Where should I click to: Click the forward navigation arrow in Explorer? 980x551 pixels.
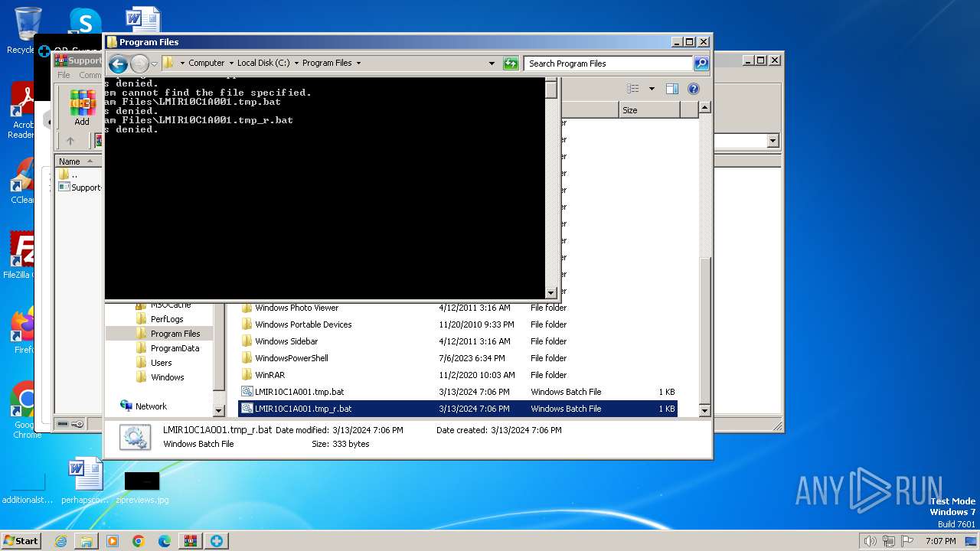139,64
